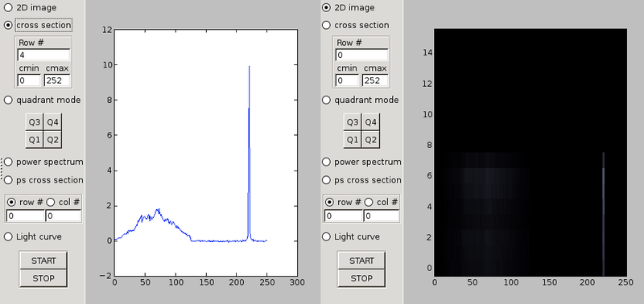
Task: Select power spectrum radio in right panel
Action: point(326,162)
